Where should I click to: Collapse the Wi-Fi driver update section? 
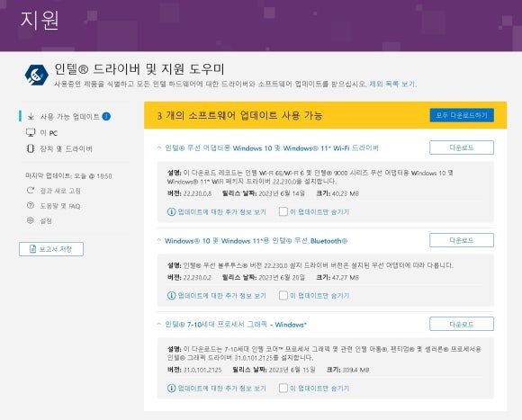pyautogui.click(x=159, y=147)
